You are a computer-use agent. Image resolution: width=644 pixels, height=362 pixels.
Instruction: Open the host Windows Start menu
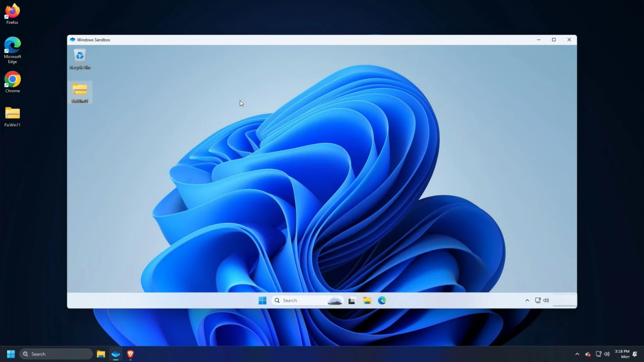click(x=10, y=354)
